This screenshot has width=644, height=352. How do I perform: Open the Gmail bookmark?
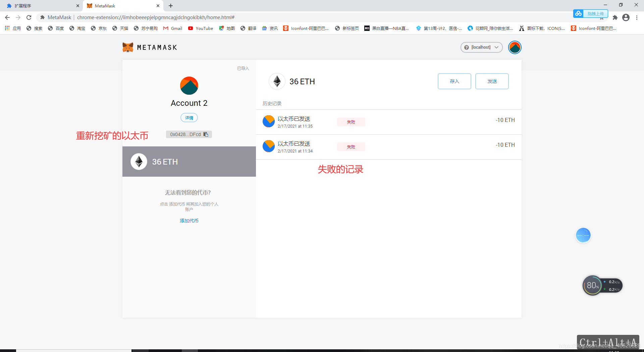tap(173, 29)
